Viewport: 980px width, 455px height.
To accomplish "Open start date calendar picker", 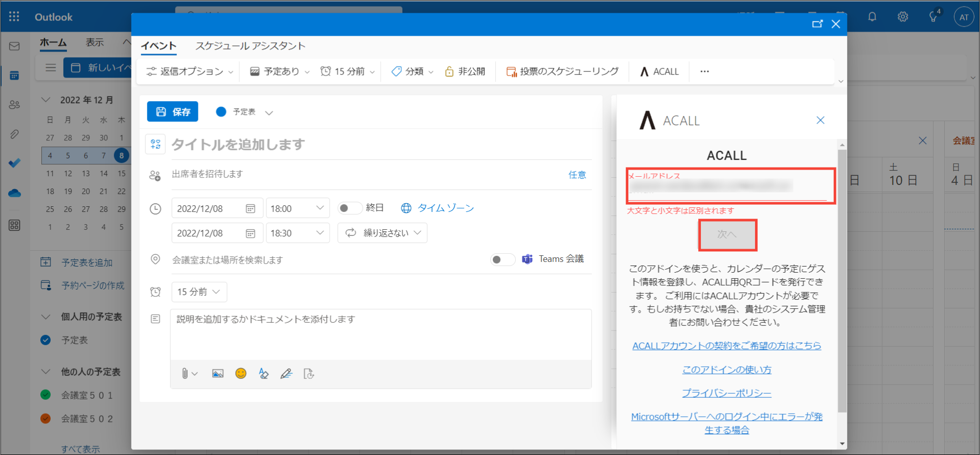I will 250,208.
